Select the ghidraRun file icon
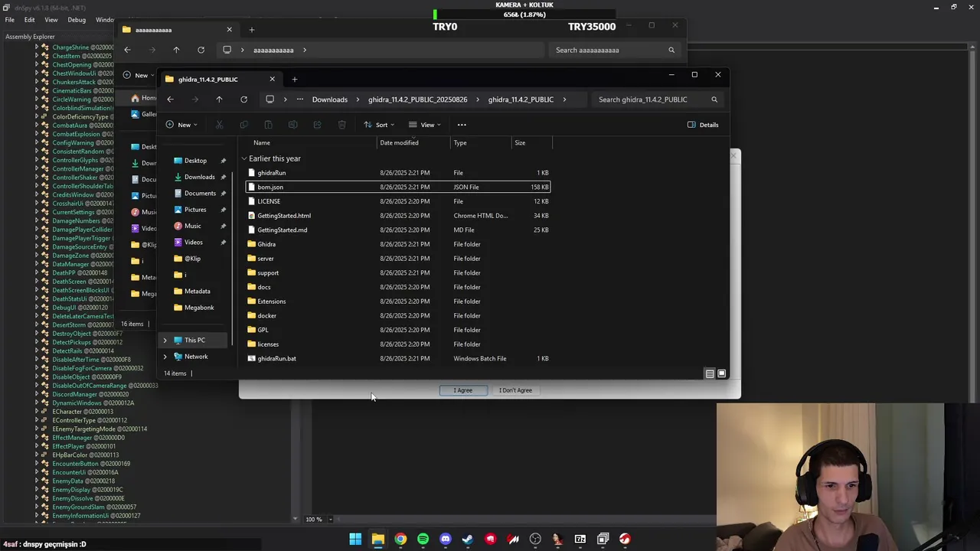 pyautogui.click(x=251, y=173)
